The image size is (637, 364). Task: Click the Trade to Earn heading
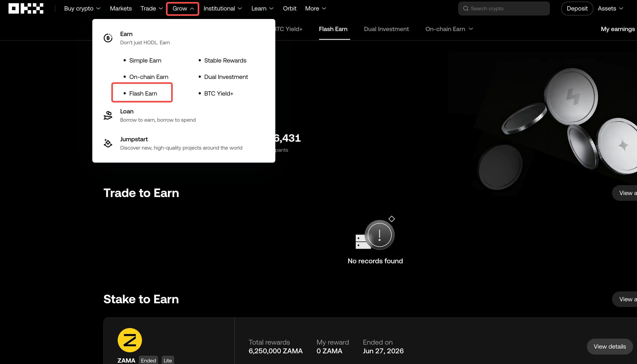tap(141, 193)
